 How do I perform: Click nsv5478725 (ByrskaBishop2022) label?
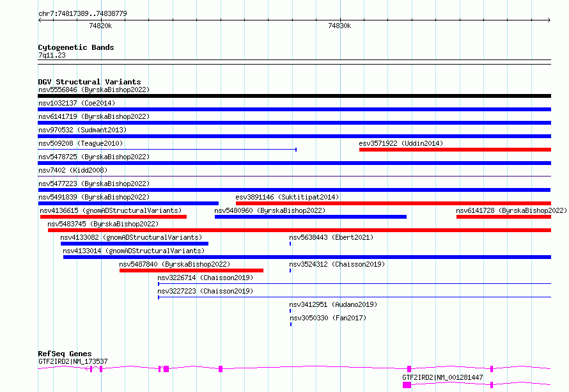tap(94, 157)
